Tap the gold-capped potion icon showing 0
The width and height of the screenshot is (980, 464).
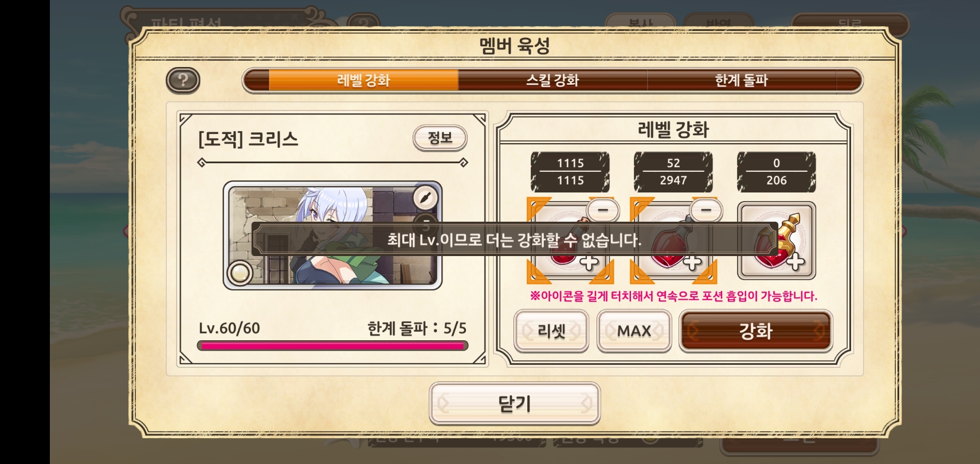point(777,241)
